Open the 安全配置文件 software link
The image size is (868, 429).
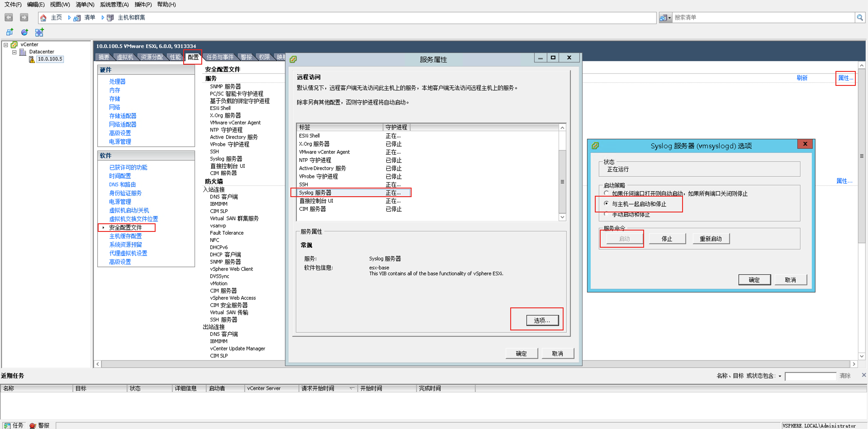pos(125,227)
